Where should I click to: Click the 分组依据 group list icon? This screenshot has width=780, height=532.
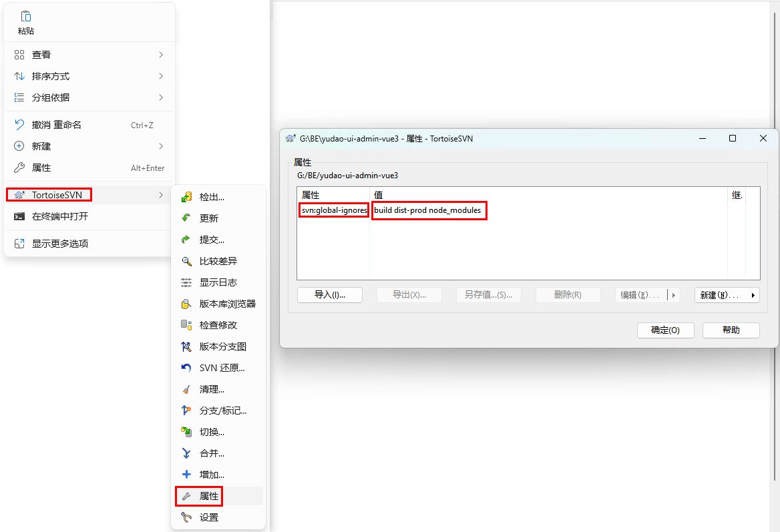pos(19,97)
